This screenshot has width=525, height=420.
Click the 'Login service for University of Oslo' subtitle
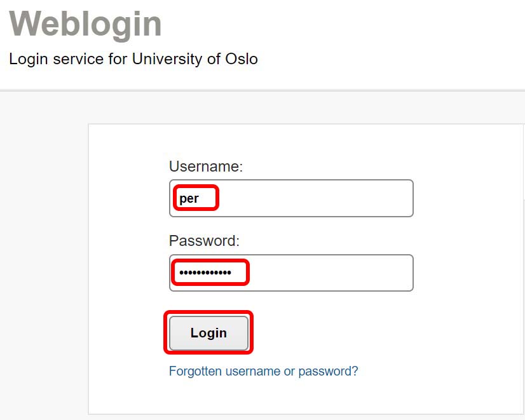[133, 60]
